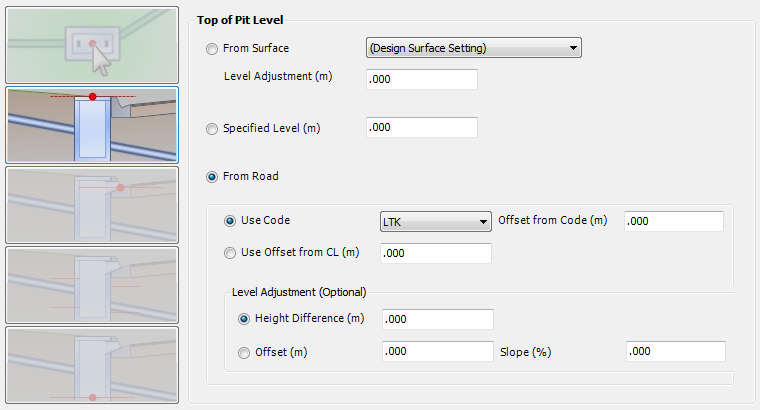Open the Design Surface Setting dropdown
760x410 pixels.
474,47
